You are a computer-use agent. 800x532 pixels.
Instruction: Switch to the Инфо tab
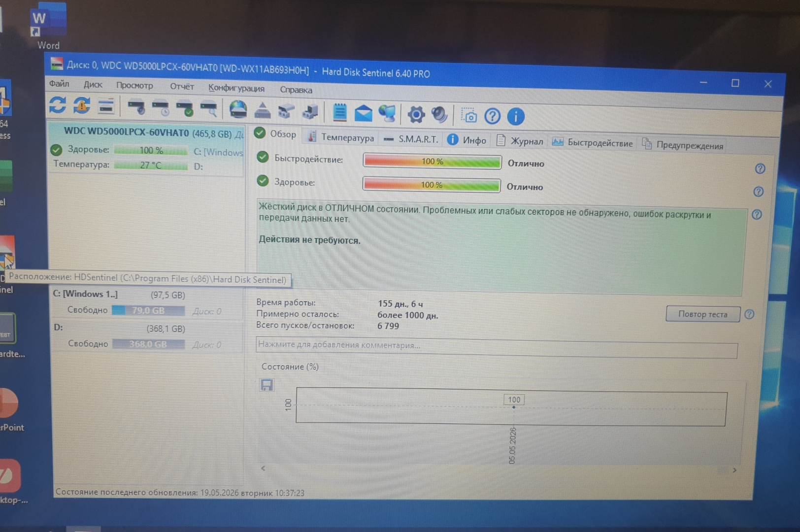tap(467, 140)
